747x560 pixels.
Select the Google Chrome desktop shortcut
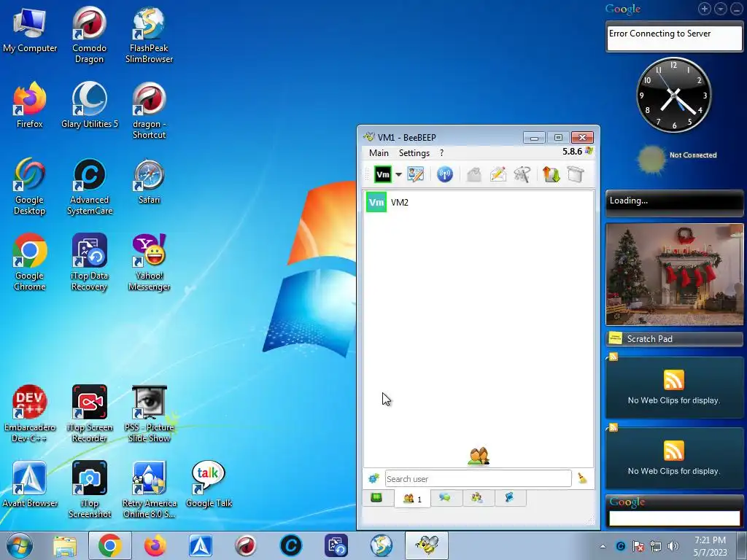point(29,262)
